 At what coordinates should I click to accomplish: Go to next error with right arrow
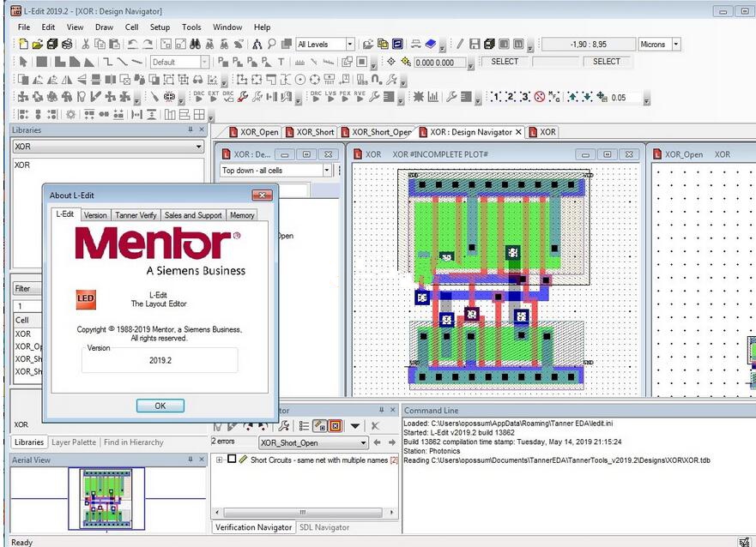tap(391, 442)
